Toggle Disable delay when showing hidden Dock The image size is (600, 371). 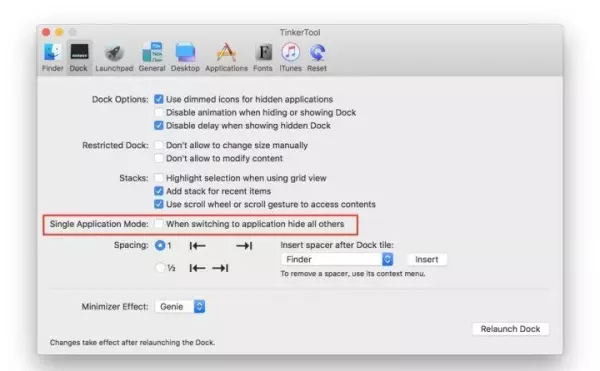[158, 125]
